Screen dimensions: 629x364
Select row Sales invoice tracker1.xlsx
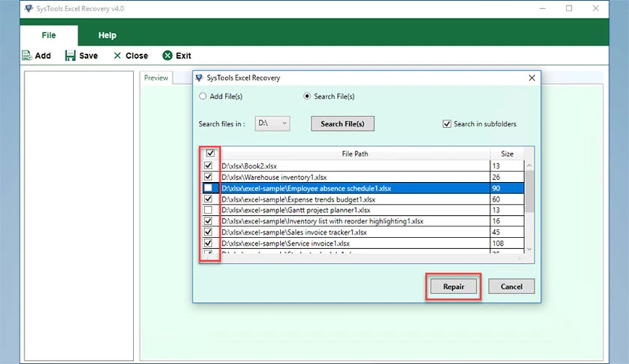pos(355,232)
